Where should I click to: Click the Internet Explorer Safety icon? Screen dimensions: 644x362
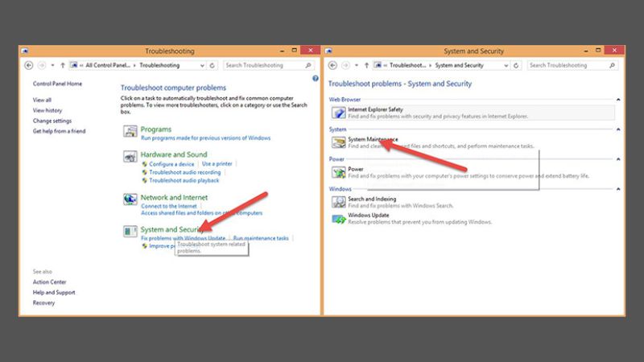click(x=339, y=113)
